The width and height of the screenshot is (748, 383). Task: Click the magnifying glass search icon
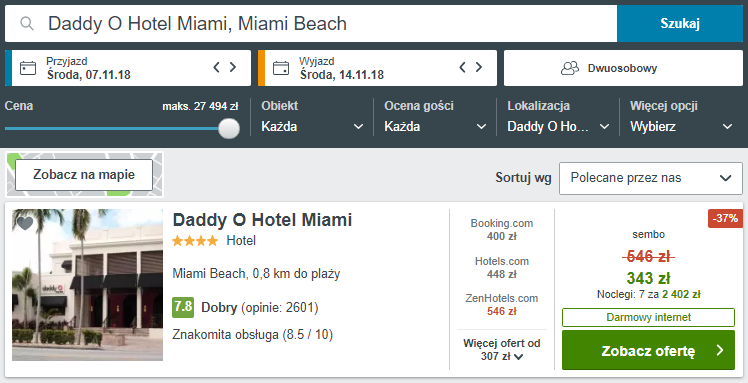(x=27, y=23)
